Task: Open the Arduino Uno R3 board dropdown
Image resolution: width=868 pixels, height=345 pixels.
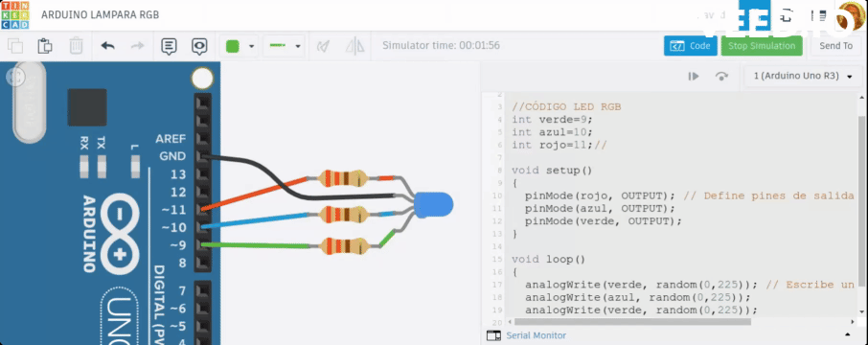Action: coord(803,76)
